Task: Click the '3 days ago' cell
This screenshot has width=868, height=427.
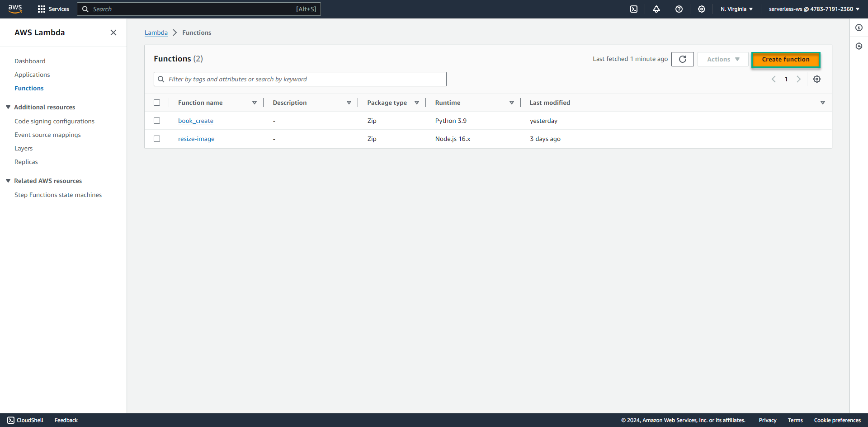Action: [x=545, y=139]
